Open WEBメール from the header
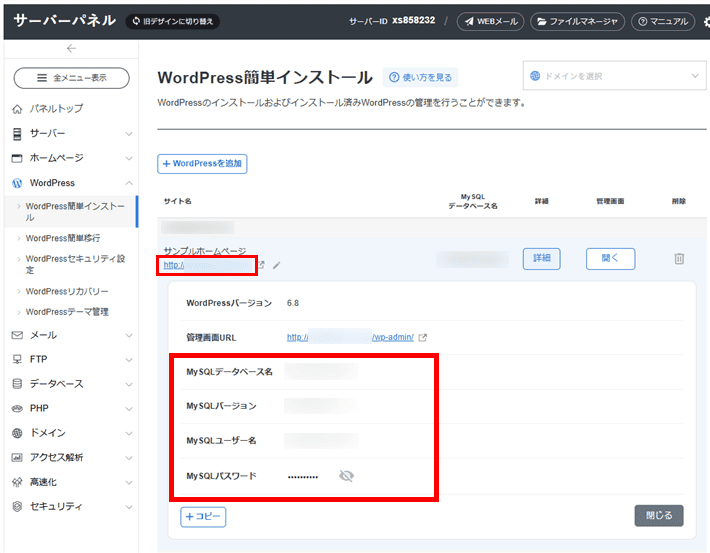This screenshot has width=710, height=553. pos(491,21)
